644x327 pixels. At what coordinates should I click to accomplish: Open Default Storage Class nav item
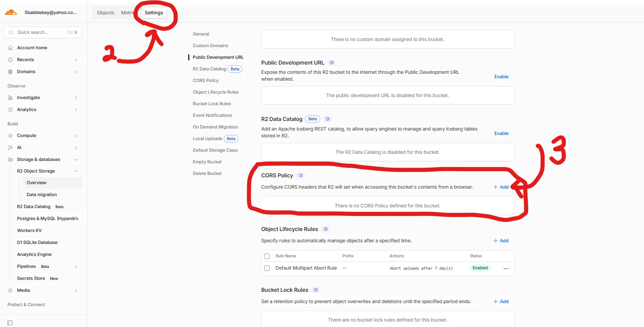tap(215, 150)
